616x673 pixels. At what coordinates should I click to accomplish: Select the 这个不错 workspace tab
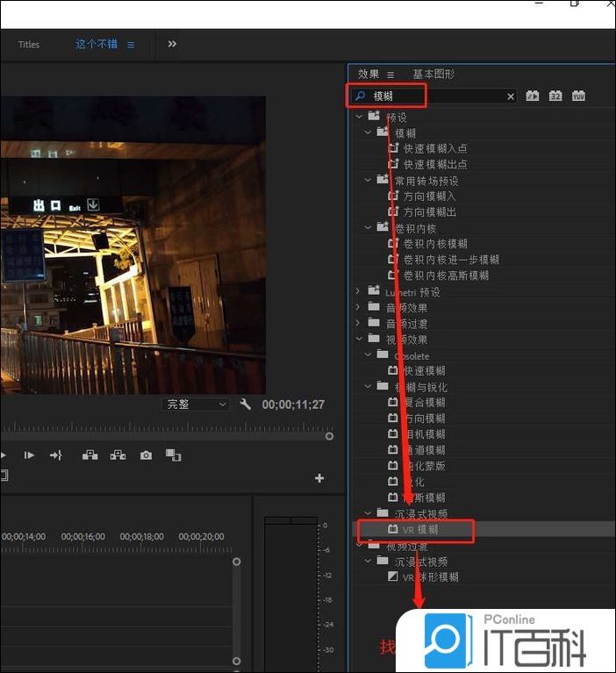point(97,44)
